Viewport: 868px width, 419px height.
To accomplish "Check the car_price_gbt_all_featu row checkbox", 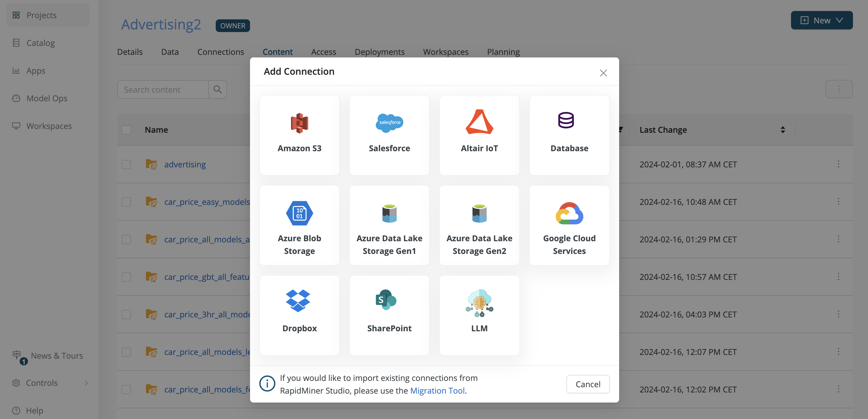I will (x=126, y=277).
